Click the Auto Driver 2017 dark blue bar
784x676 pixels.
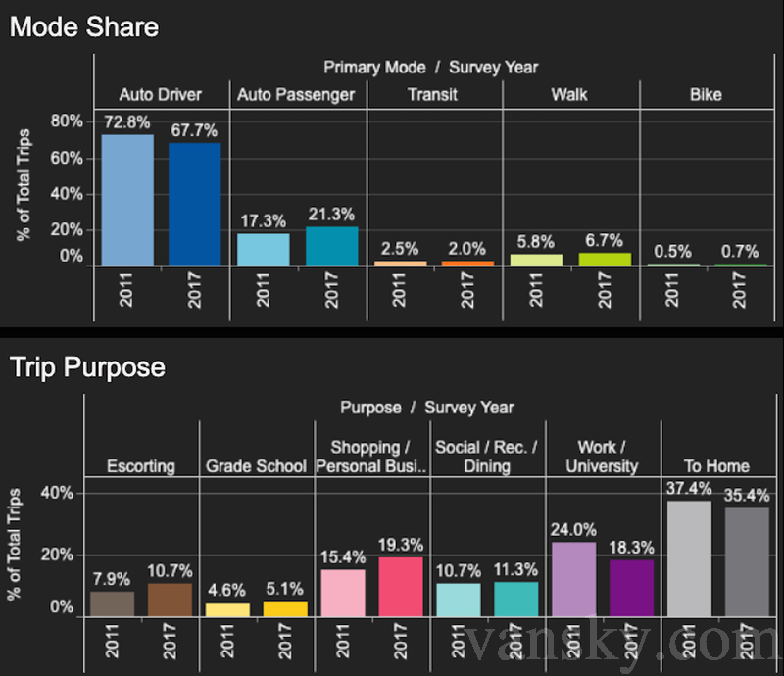point(194,205)
